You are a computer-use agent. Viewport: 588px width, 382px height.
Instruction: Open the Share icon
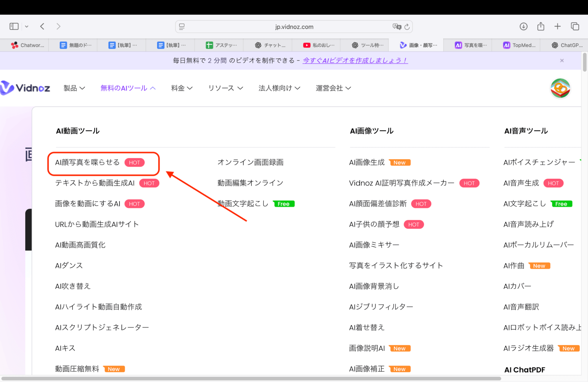tap(541, 26)
